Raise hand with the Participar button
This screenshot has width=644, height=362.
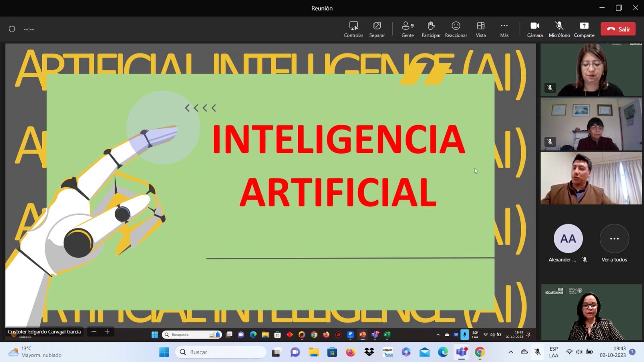pyautogui.click(x=431, y=29)
